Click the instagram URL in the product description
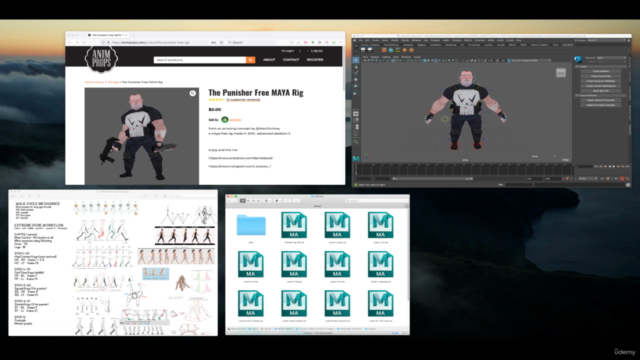Image resolution: width=640 pixels, height=360 pixels. (240, 166)
